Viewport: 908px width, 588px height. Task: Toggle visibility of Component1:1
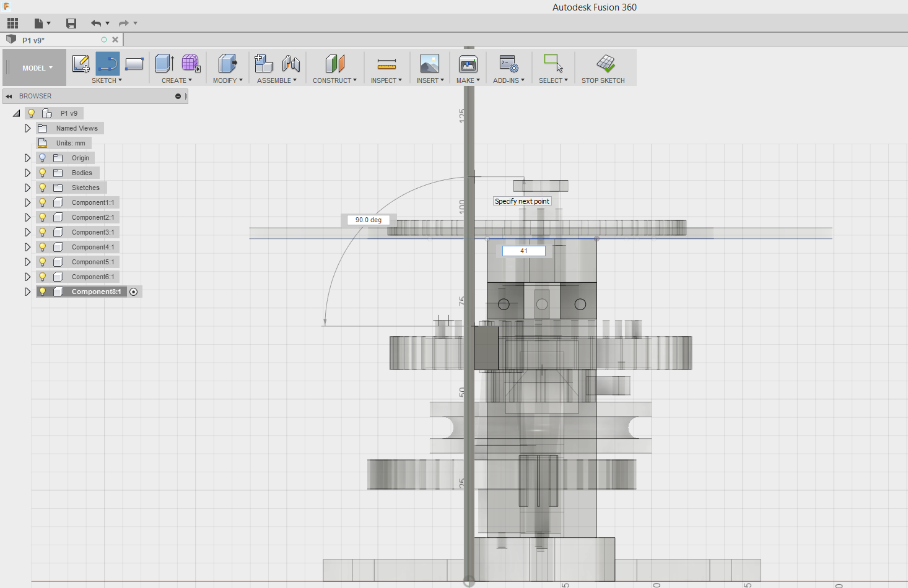tap(42, 202)
